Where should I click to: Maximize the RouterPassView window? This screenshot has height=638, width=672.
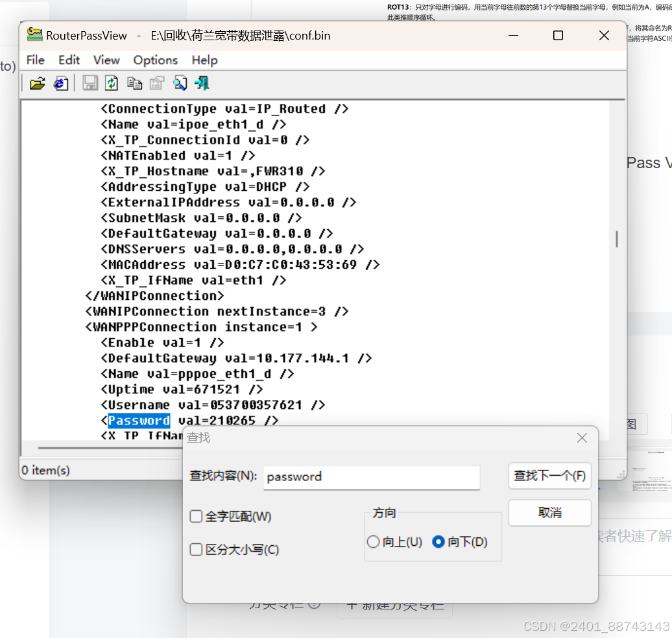tap(558, 36)
